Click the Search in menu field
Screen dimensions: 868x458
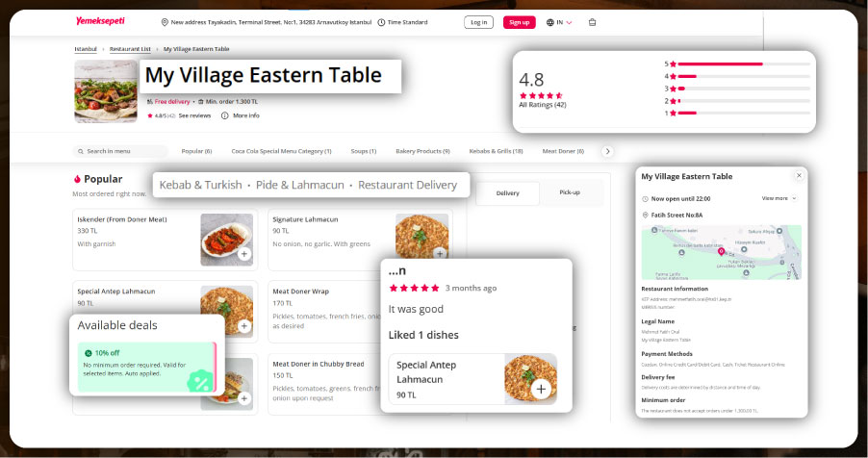120,151
